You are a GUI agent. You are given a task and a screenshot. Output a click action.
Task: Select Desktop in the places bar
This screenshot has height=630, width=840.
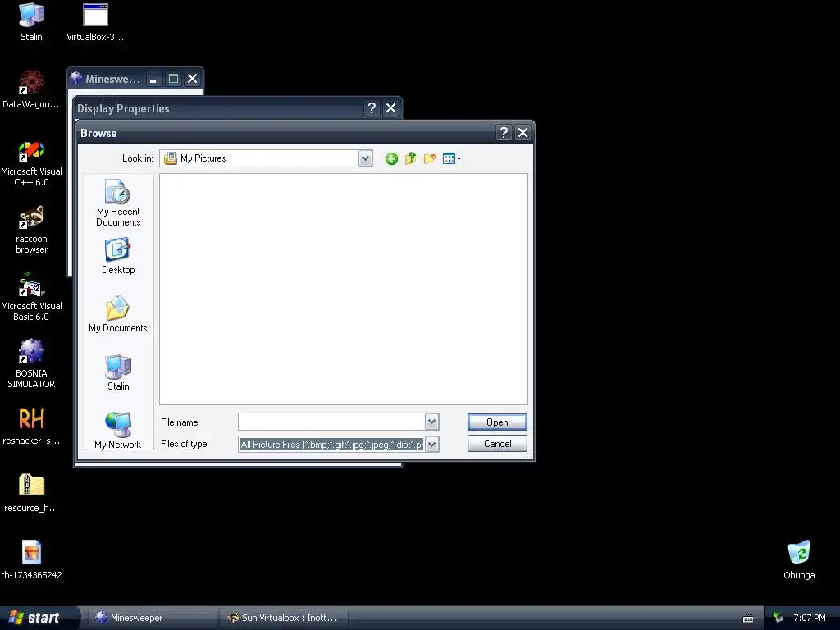pyautogui.click(x=118, y=257)
